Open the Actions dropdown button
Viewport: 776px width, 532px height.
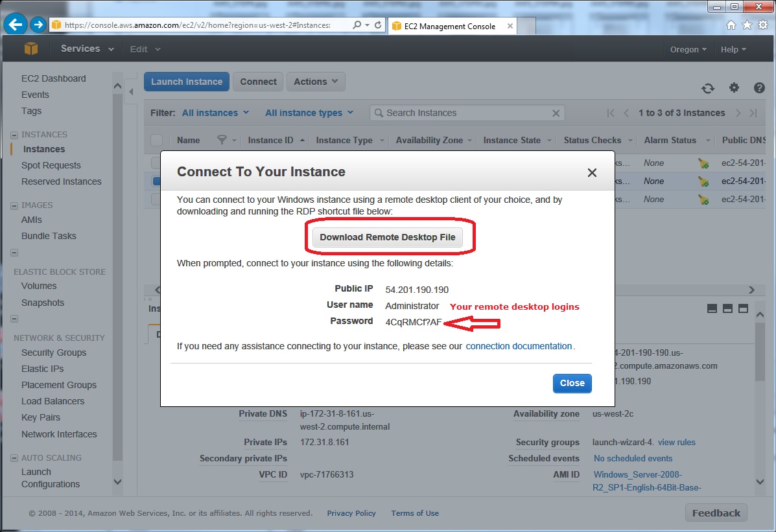click(316, 82)
